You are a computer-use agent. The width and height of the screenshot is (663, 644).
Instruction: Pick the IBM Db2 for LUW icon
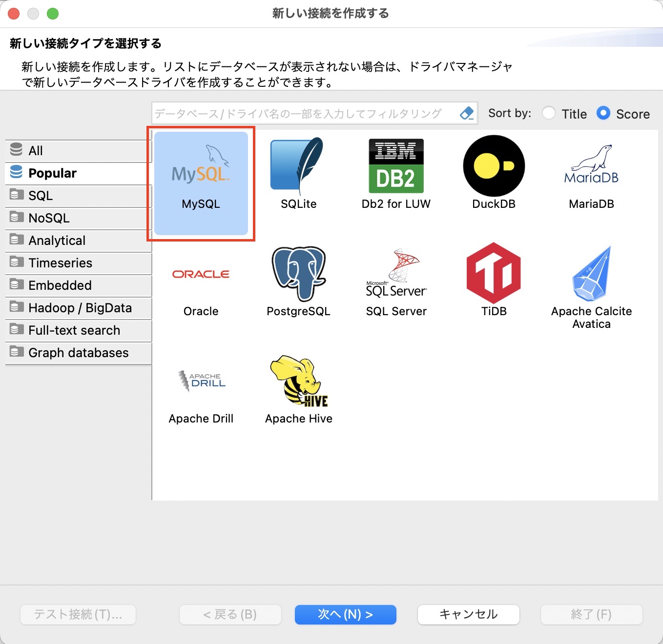click(x=396, y=166)
